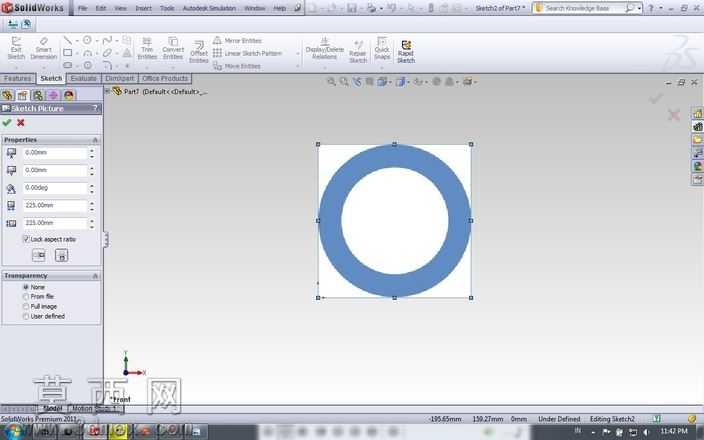Viewport: 704px width, 440px height.
Task: Click Convert Entities tool
Action: tap(173, 48)
